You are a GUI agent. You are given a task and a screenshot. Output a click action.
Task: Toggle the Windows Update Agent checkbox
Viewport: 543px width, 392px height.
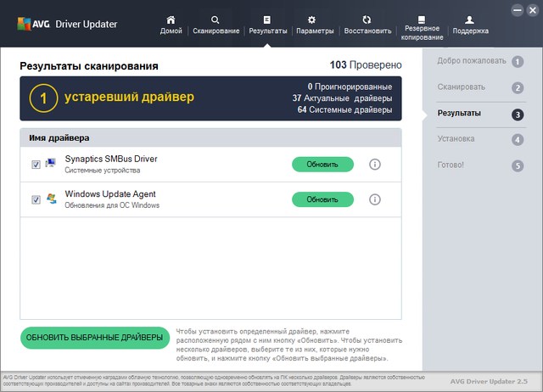[36, 200]
